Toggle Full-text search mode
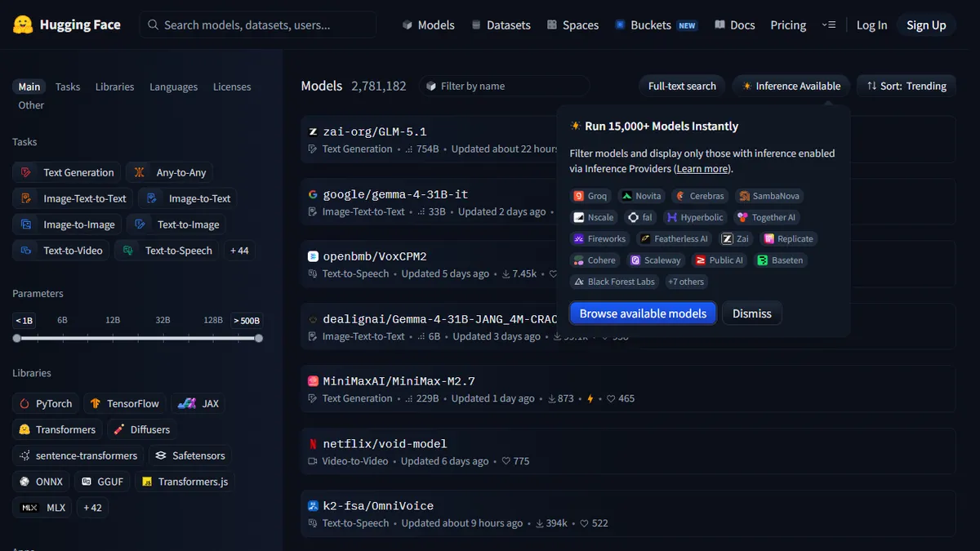This screenshot has width=980, height=551. [682, 85]
